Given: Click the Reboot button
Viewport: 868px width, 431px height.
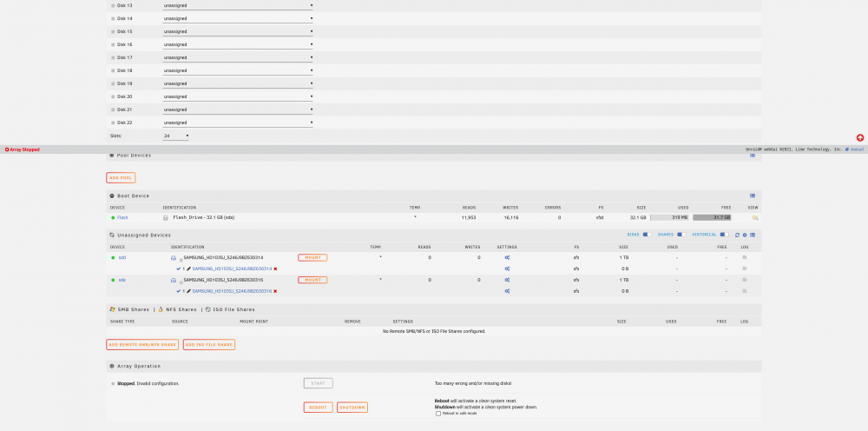Looking at the screenshot, I should pos(319,408).
